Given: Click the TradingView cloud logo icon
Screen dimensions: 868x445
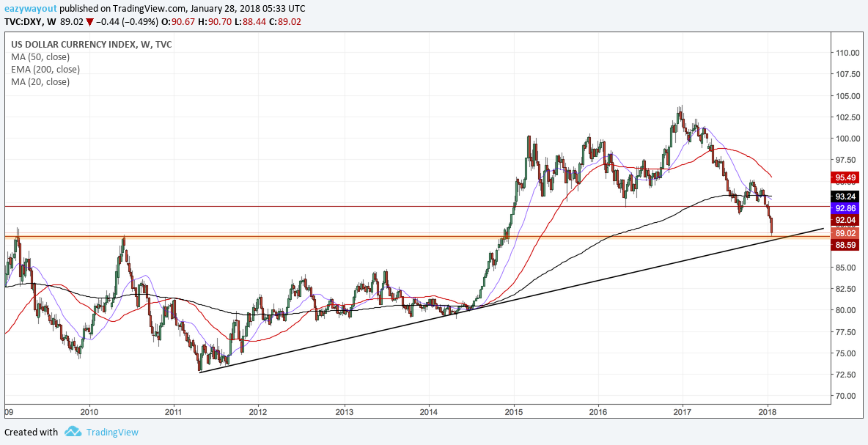Looking at the screenshot, I should click(x=72, y=432).
